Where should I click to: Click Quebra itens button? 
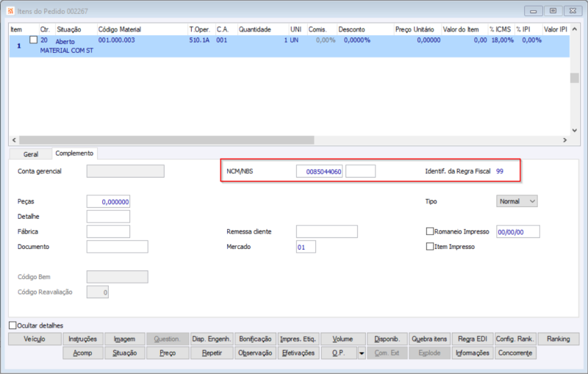tap(429, 339)
